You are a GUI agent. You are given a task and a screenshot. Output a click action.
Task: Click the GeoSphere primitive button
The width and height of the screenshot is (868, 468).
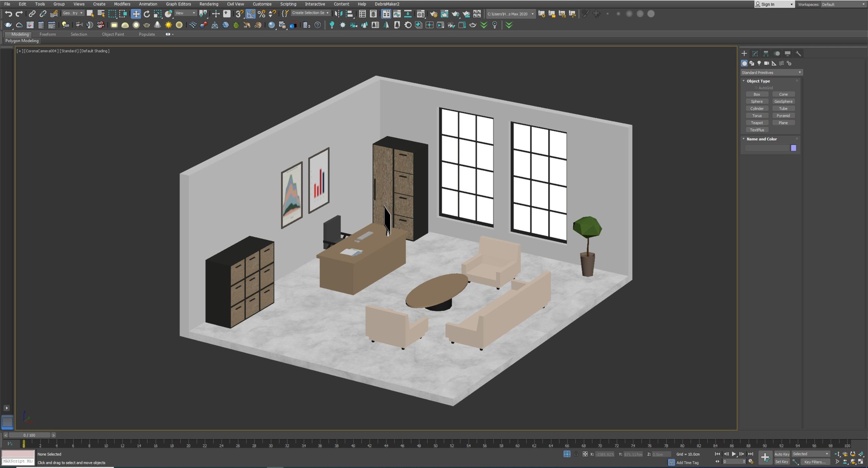coord(783,102)
